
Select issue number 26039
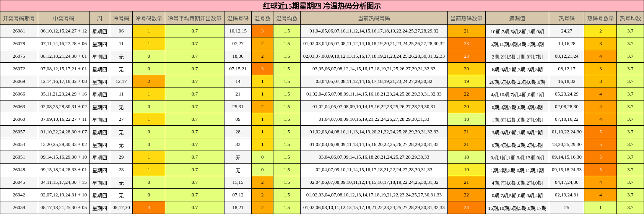(19, 208)
